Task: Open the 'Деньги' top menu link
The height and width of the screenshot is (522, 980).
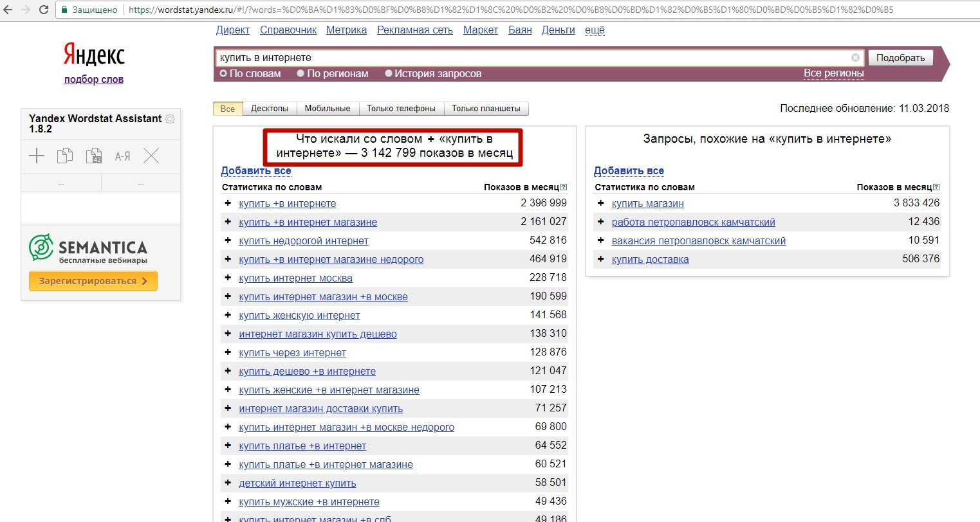Action: 559,30
